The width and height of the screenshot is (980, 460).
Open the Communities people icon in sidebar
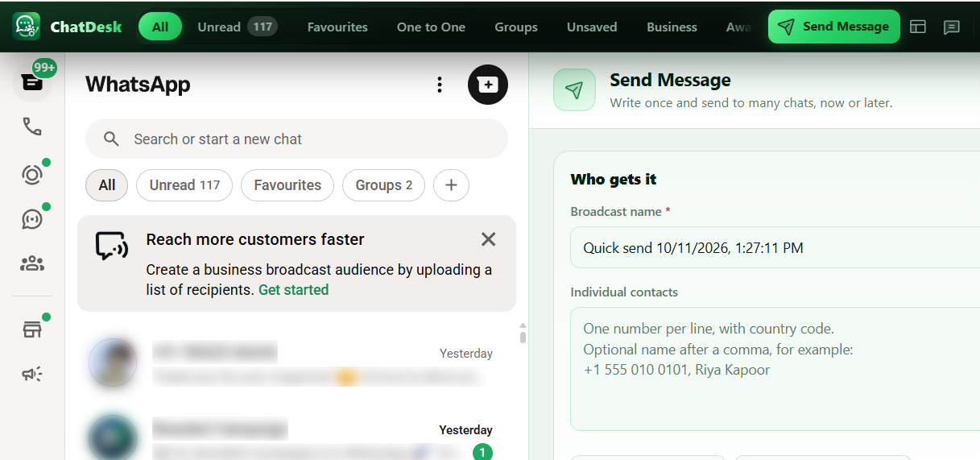32,263
